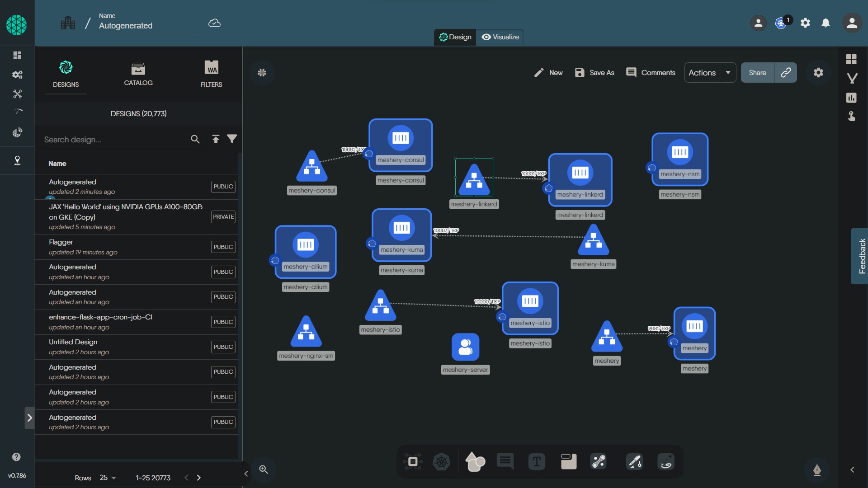
Task: Open canvas settings gear next to Share
Action: (818, 73)
